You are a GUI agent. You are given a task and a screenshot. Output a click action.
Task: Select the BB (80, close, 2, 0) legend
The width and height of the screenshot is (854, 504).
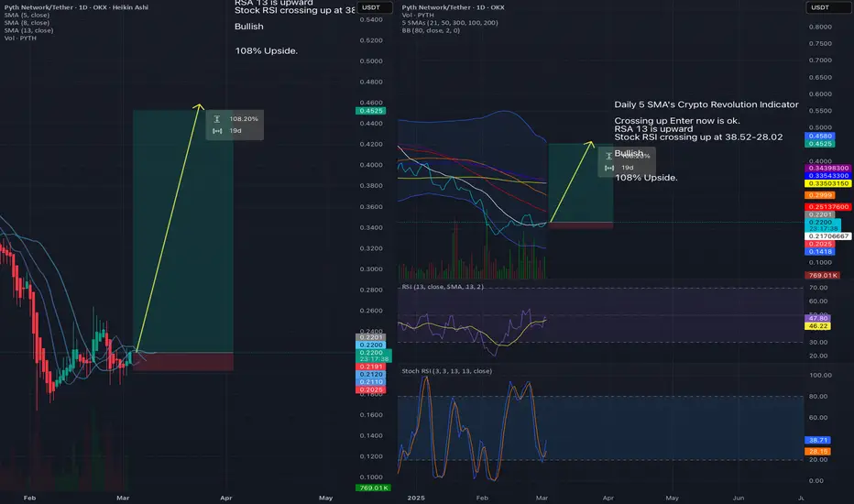431,30
